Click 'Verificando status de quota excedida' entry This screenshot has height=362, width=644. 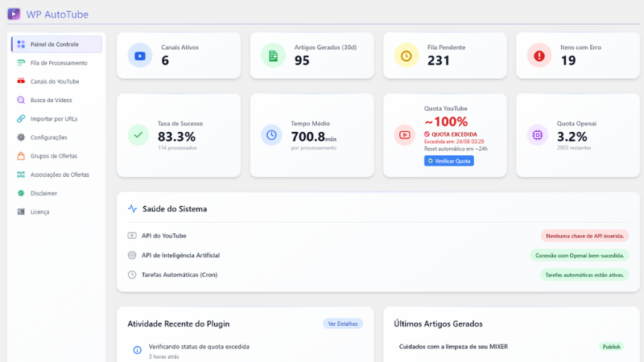[x=199, y=347]
